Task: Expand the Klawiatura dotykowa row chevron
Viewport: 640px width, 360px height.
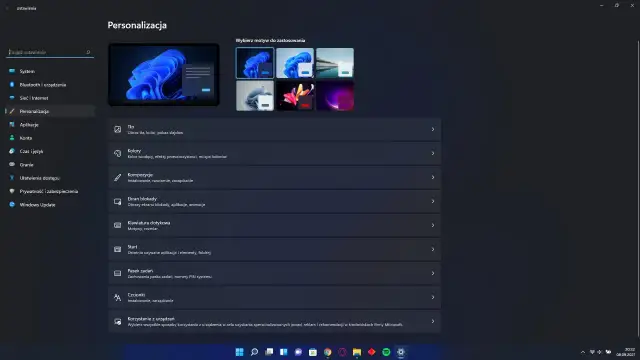Action: pos(433,225)
